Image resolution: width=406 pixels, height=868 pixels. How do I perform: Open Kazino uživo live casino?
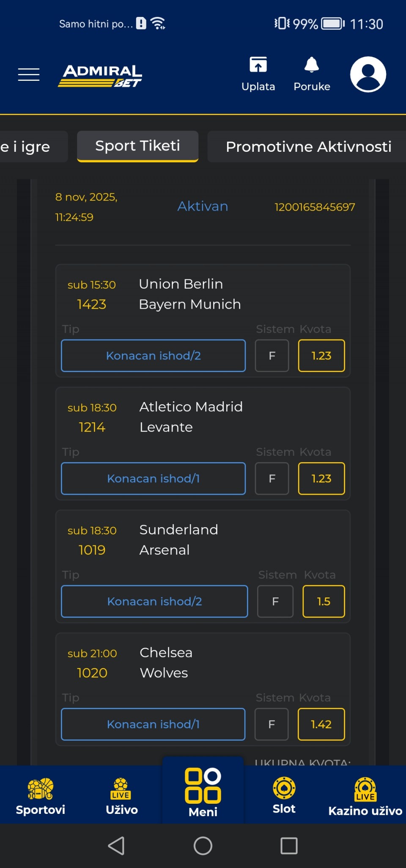click(365, 796)
